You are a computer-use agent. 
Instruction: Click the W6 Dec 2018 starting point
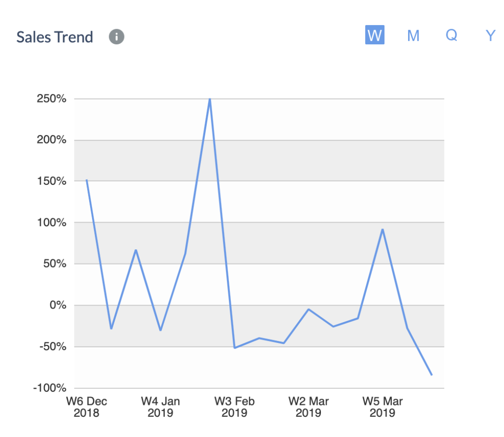(x=87, y=180)
